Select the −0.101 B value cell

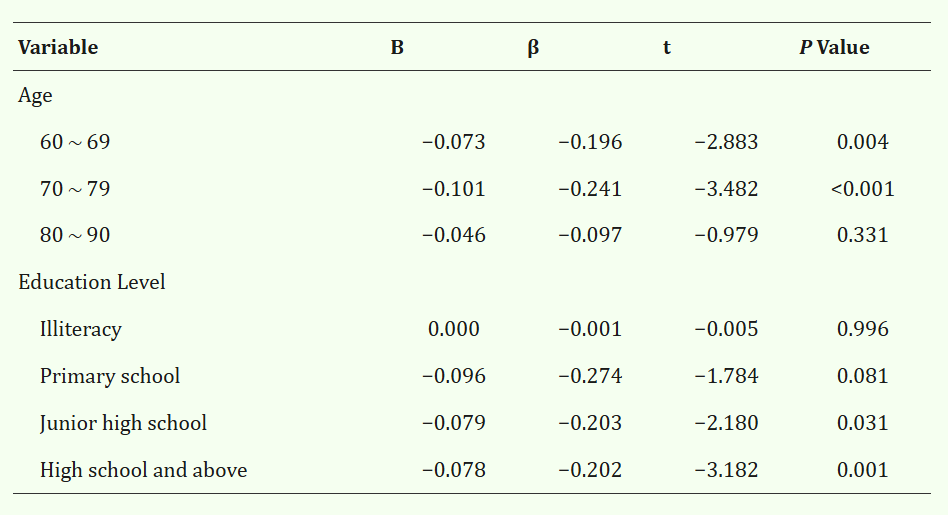point(454,189)
